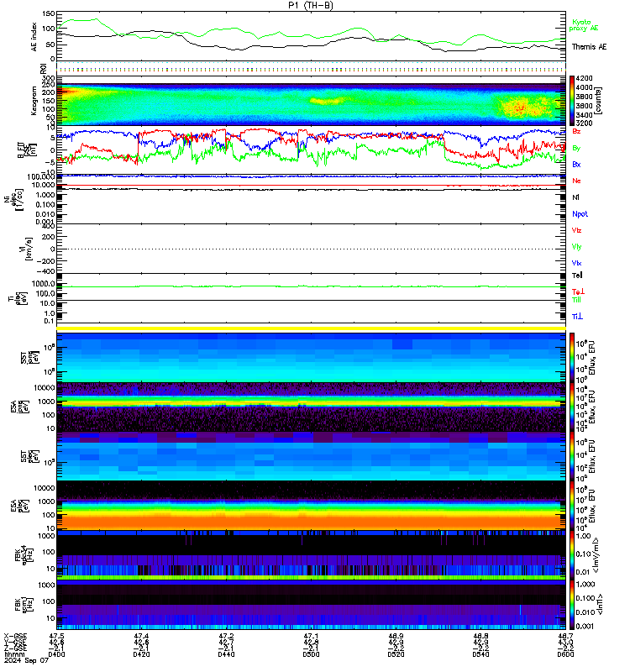
Task: Click the blue "Ti⊥" temperature legend label
Action: click(577, 317)
